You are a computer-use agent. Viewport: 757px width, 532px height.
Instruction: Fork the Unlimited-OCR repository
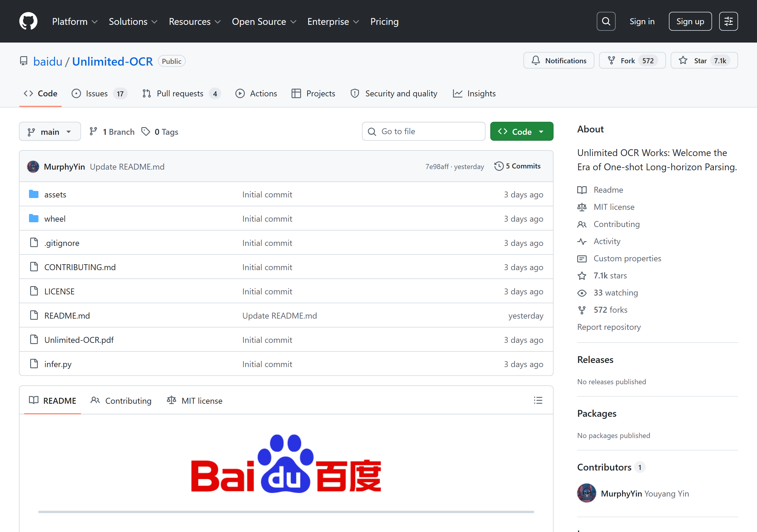tap(632, 61)
